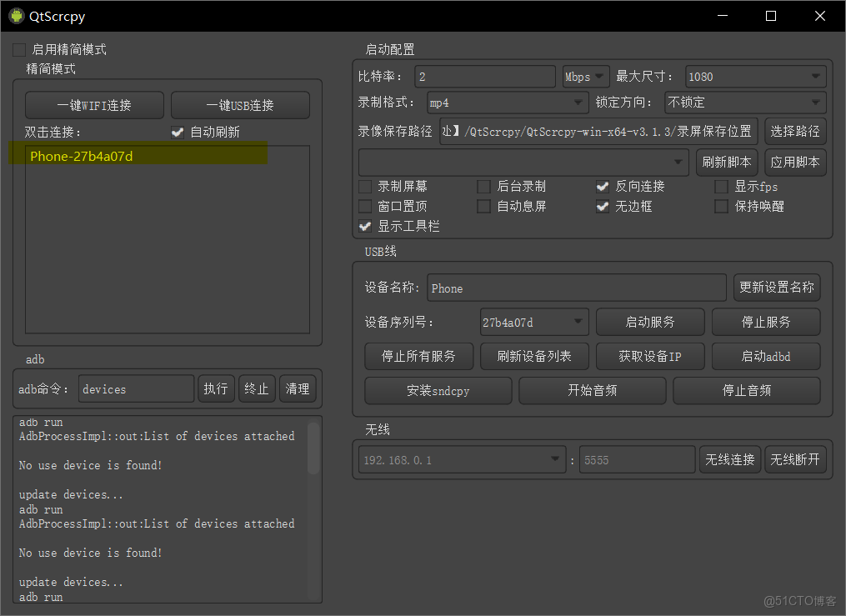Image resolution: width=846 pixels, height=616 pixels.
Task: Open the 锁定方向 不锁定 dropdown
Action: coord(746,103)
